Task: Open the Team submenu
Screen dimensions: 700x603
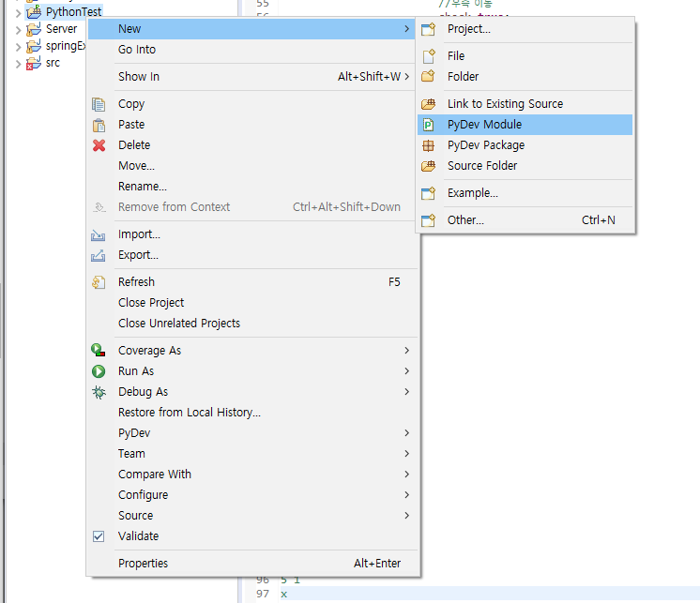Action: (252, 454)
